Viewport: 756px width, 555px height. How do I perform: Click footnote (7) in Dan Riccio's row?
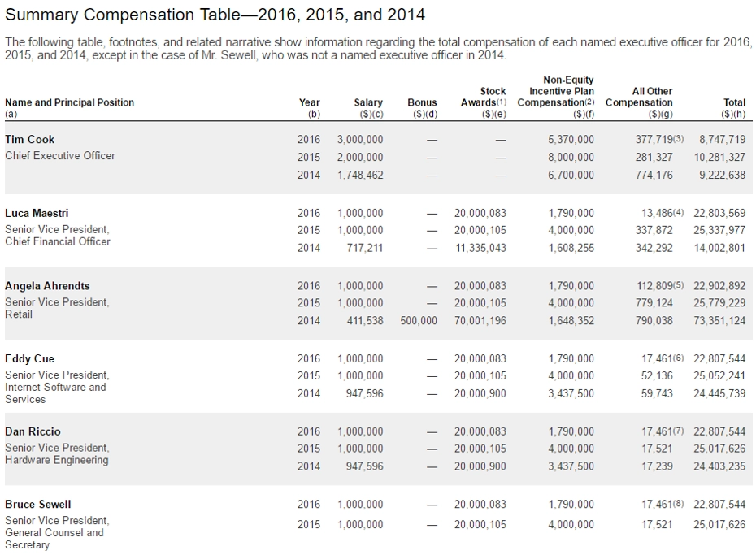679,431
